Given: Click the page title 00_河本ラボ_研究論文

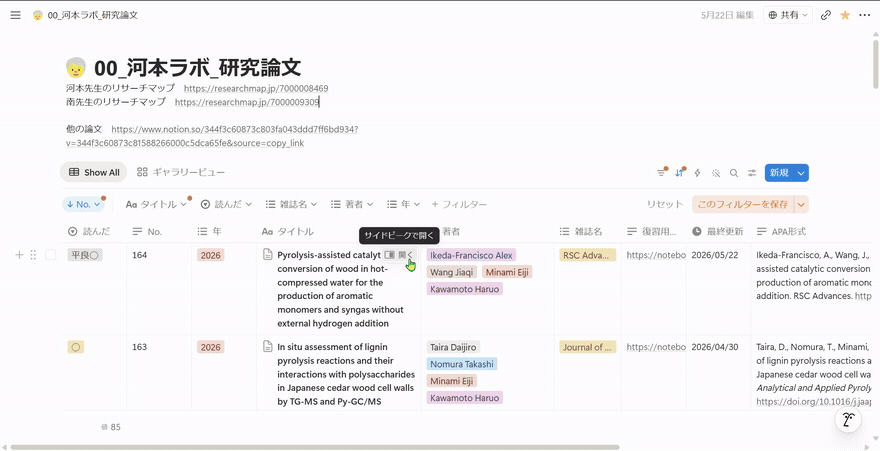Looking at the screenshot, I should click(198, 68).
